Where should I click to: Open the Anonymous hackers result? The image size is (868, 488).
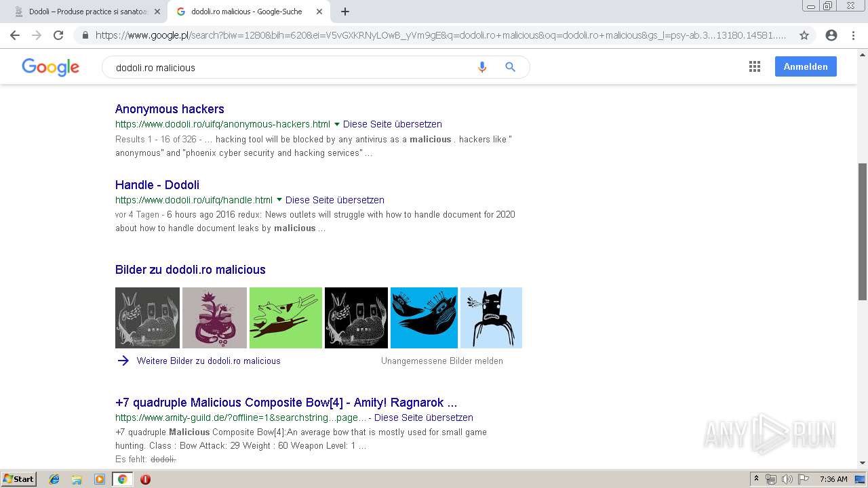170,109
